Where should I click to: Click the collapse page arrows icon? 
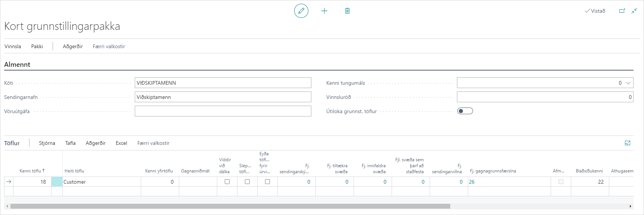[x=634, y=11]
